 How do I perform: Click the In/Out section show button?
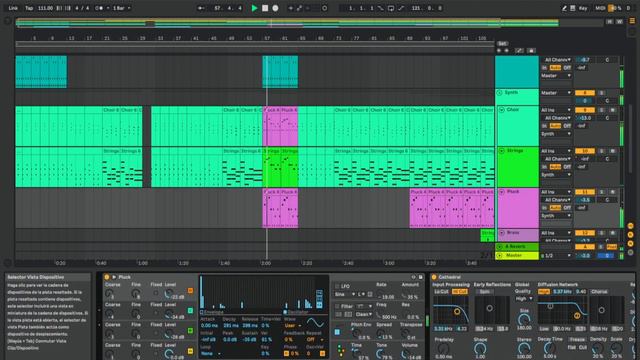pos(630,226)
